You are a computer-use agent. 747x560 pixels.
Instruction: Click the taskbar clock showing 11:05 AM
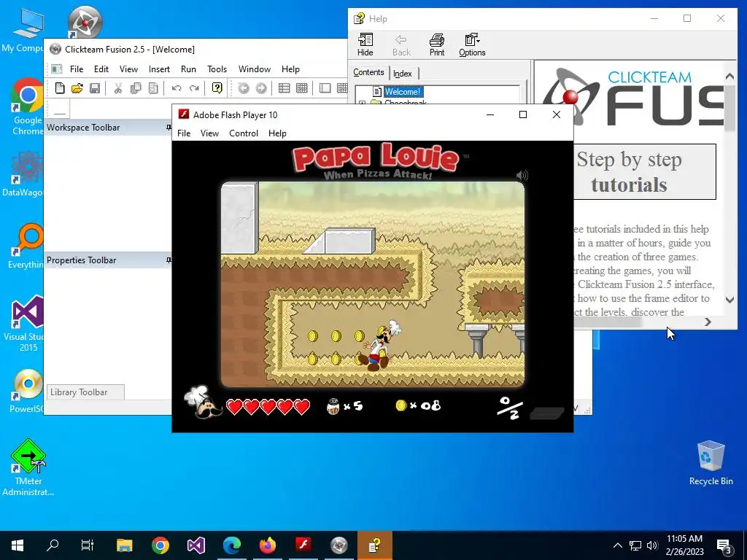pos(684,545)
